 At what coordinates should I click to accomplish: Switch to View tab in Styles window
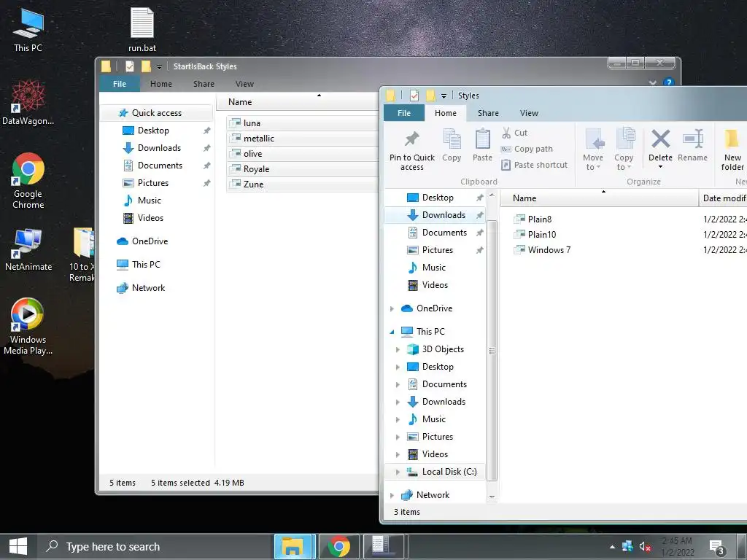(x=529, y=113)
